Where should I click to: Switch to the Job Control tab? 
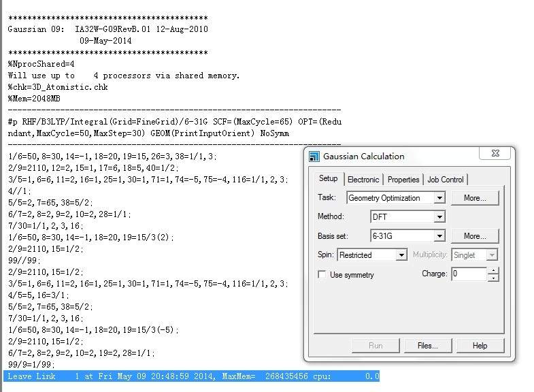(446, 180)
